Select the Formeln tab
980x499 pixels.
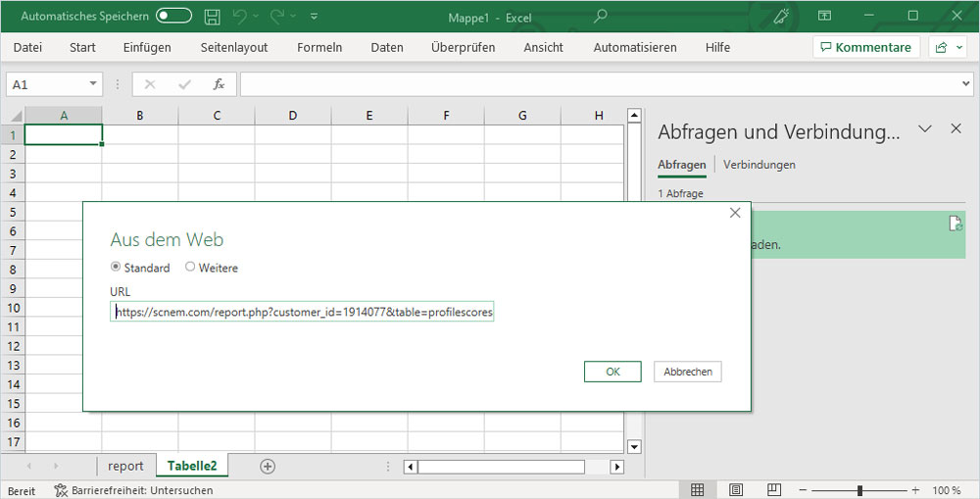[x=319, y=47]
